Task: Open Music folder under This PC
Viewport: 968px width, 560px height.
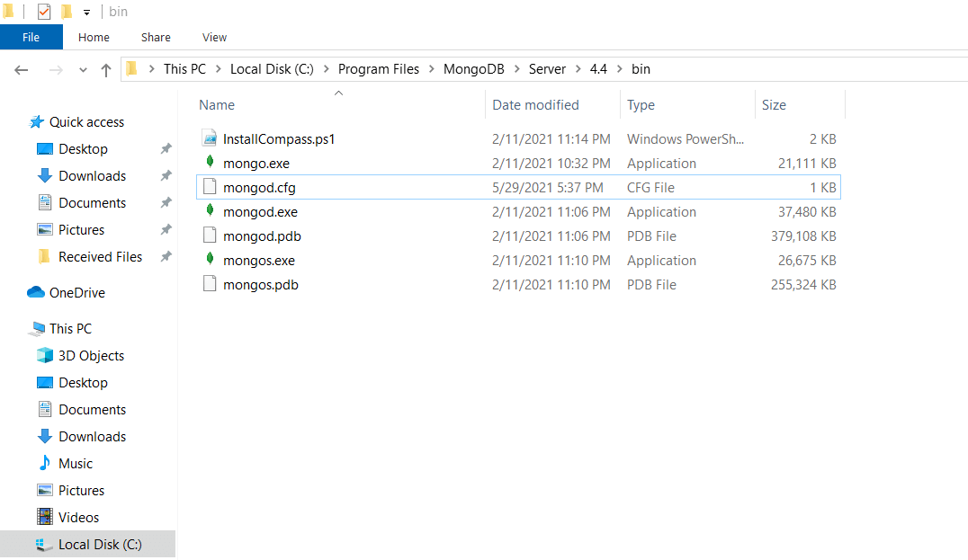Action: pyautogui.click(x=76, y=464)
